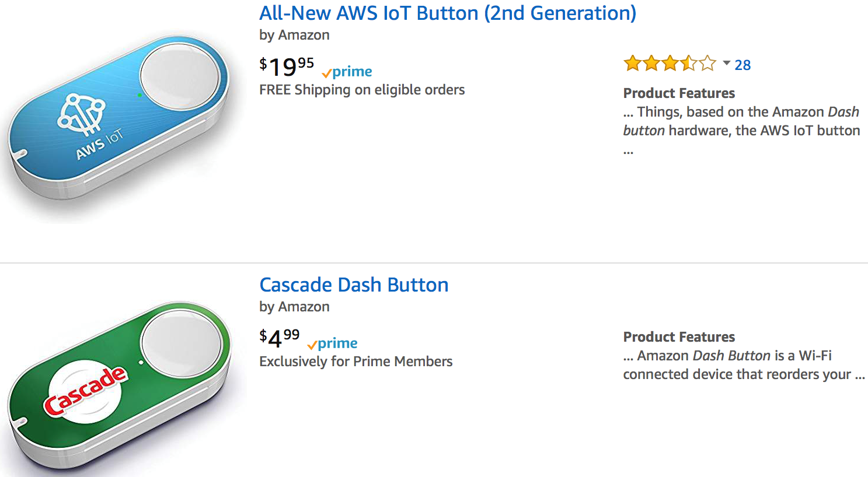Click the Prime logo beside the $19.95 price
This screenshot has width=868, height=477.
pos(347,72)
